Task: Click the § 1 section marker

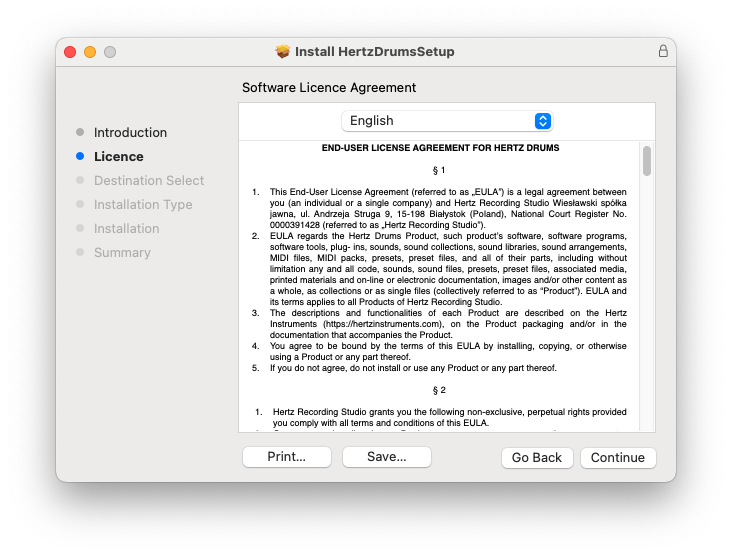Action: [x=439, y=170]
